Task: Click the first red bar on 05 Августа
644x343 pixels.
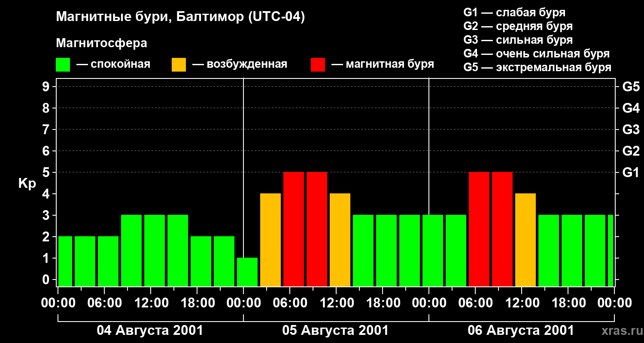Action: point(294,229)
